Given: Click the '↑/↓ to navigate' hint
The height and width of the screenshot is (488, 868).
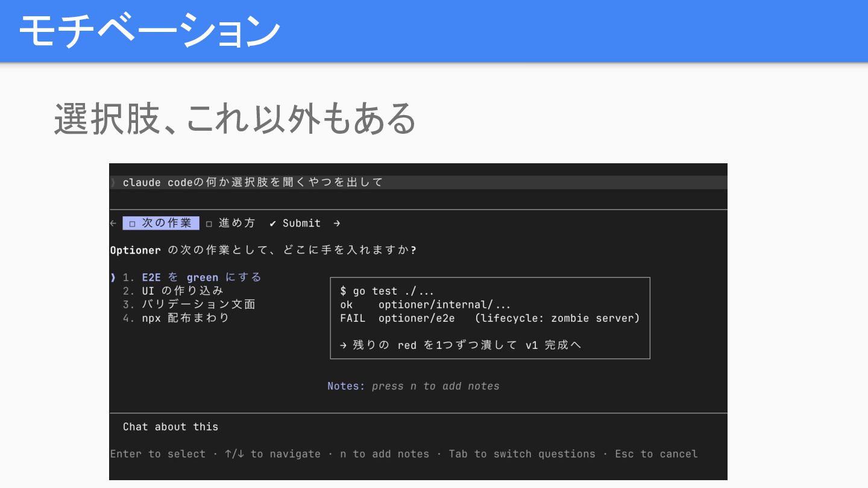Looking at the screenshot, I should (272, 454).
